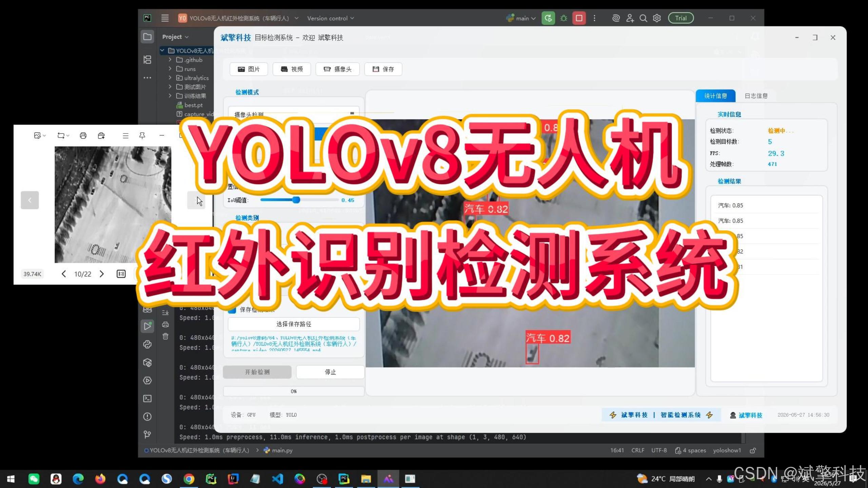
Task: Open the Python Packages tool window
Action: coord(147,362)
